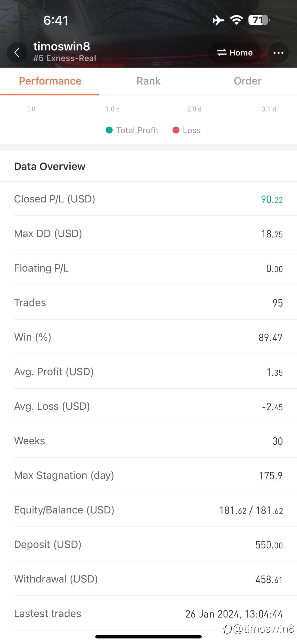This screenshot has width=297, height=644.
Task: Tap the Max Stagnation (day) row
Action: (x=148, y=475)
